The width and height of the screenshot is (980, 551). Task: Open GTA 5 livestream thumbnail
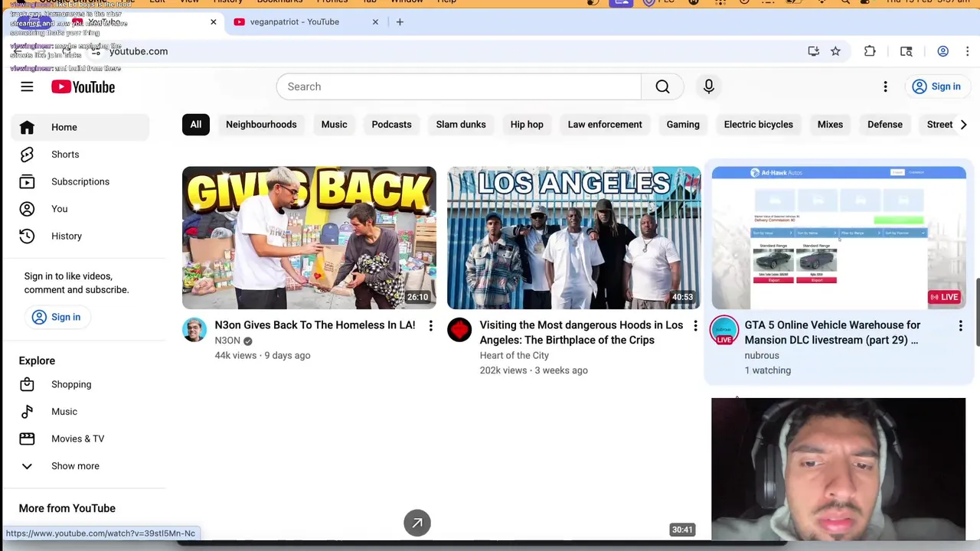839,238
